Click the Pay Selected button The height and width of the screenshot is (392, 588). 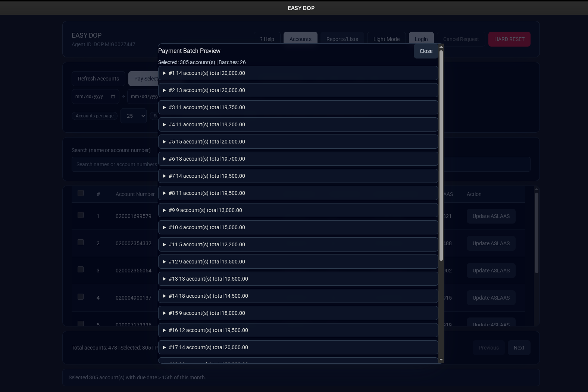click(x=144, y=79)
